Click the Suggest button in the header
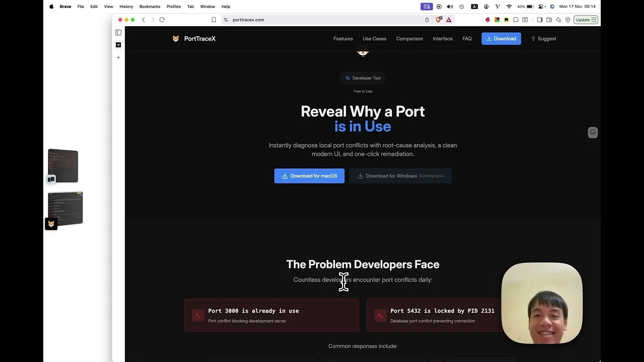Viewport: 644px width, 362px height. [x=544, y=38]
